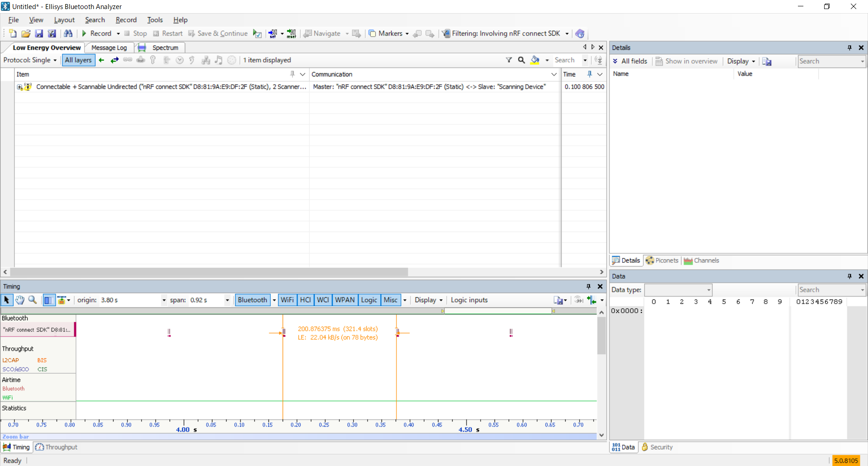This screenshot has height=466, width=868.
Task: Switch to the Piconets tab
Action: point(662,261)
